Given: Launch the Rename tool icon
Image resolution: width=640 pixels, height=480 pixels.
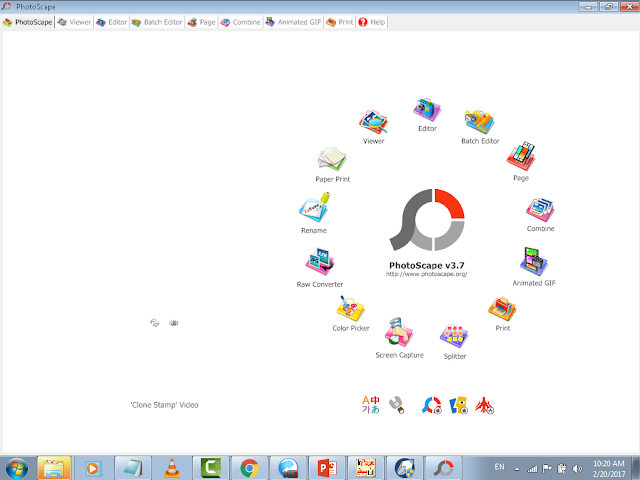Looking at the screenshot, I should [x=314, y=208].
